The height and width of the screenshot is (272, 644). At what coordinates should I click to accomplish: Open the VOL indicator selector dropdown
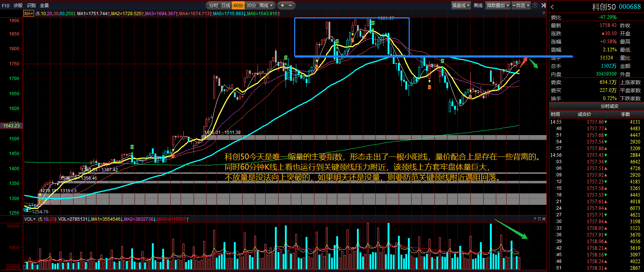point(30,219)
